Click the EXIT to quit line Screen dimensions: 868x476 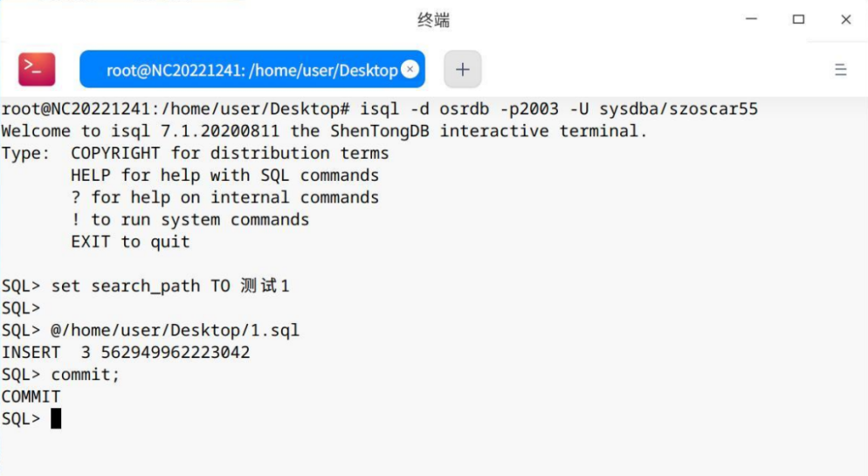pos(130,241)
